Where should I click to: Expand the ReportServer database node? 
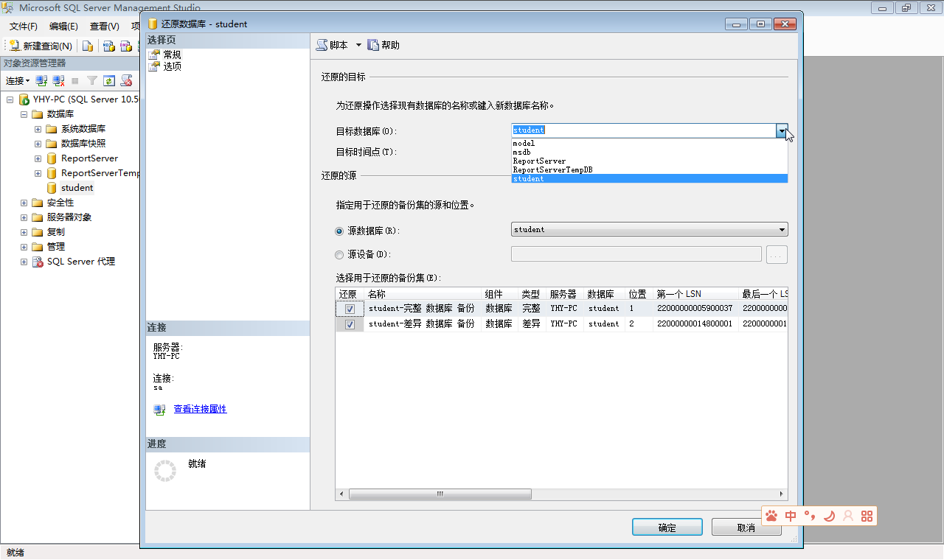[38, 158]
